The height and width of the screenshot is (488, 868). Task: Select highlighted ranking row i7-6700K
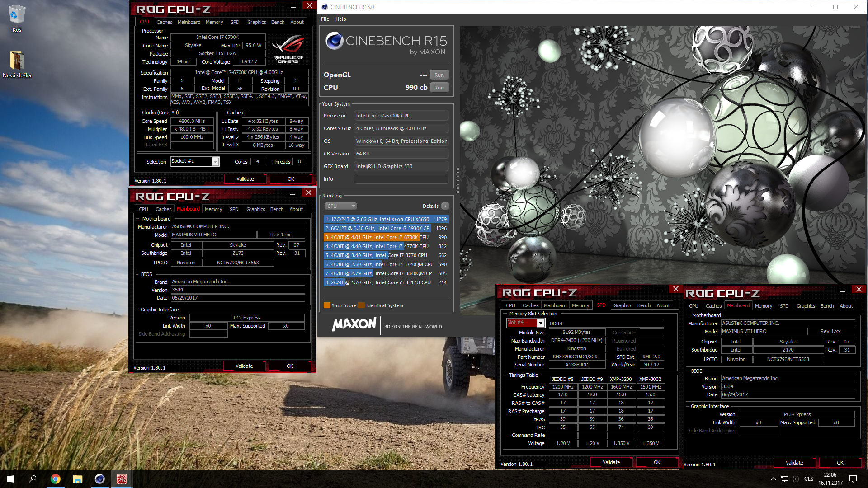(x=386, y=237)
